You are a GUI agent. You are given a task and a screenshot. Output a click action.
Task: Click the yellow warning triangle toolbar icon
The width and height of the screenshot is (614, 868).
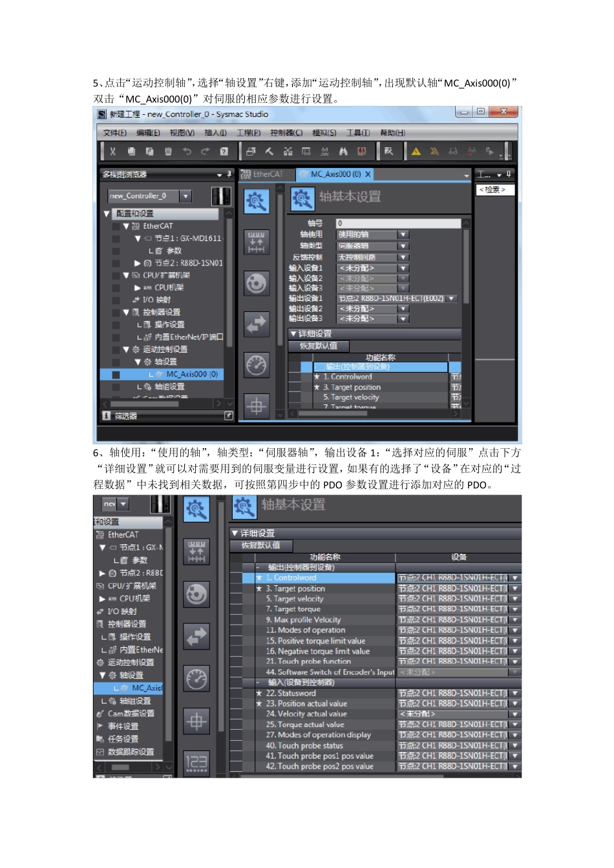pos(416,151)
